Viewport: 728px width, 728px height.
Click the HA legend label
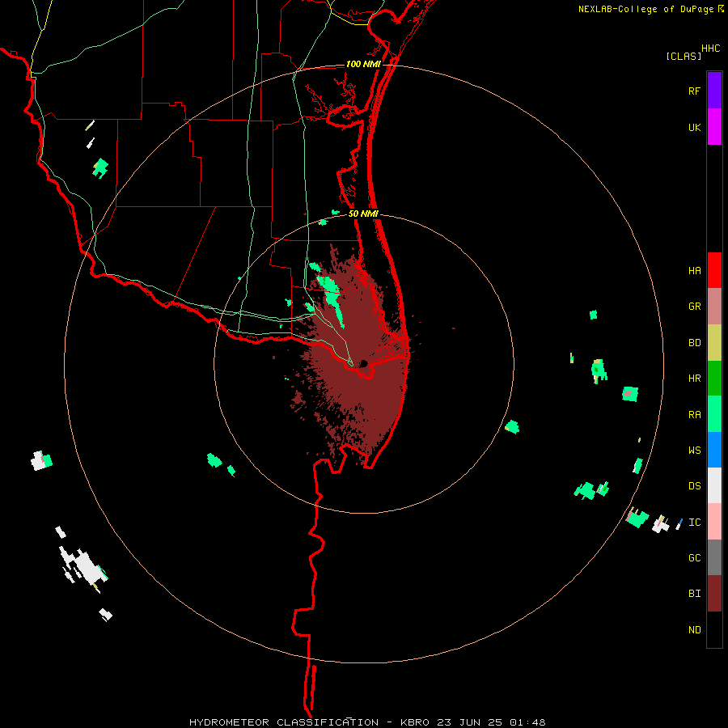[694, 270]
